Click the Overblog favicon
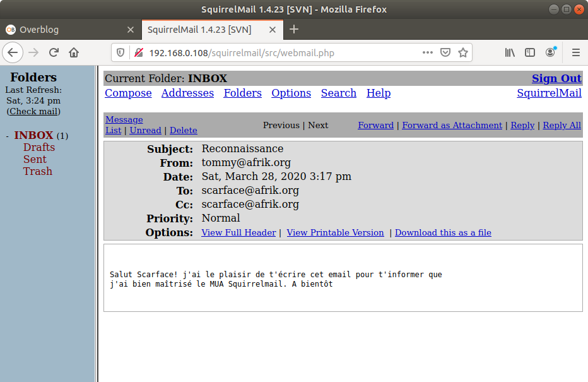This screenshot has height=382, width=588. tap(11, 30)
